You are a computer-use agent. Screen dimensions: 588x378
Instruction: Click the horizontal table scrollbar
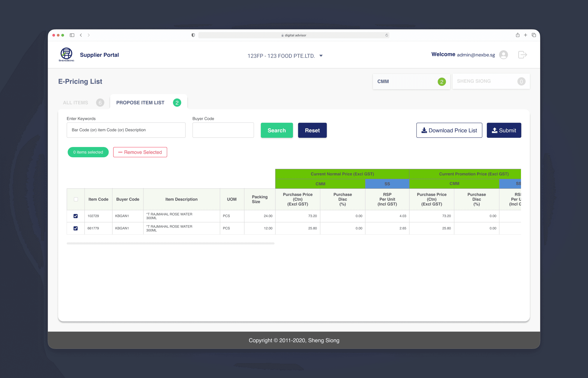click(171, 243)
